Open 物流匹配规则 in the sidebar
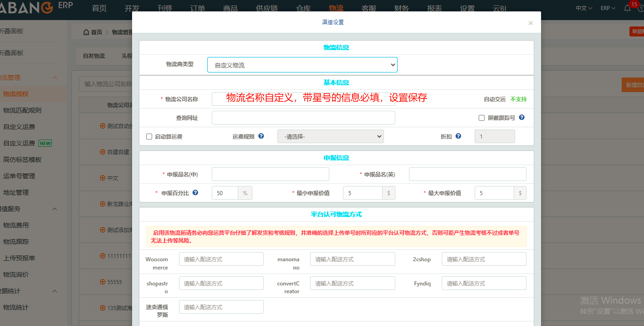Viewport: 644px width, 326px height. click(23, 110)
